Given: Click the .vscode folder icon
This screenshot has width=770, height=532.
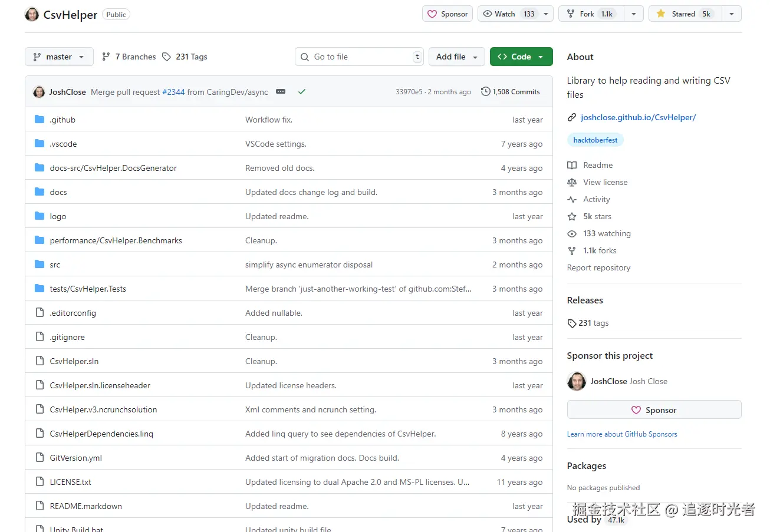Looking at the screenshot, I should tap(40, 144).
